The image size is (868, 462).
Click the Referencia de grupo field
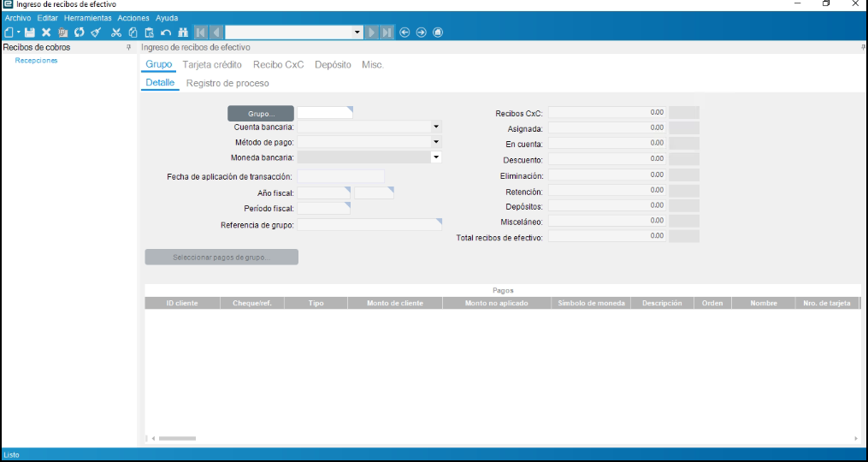pyautogui.click(x=369, y=225)
